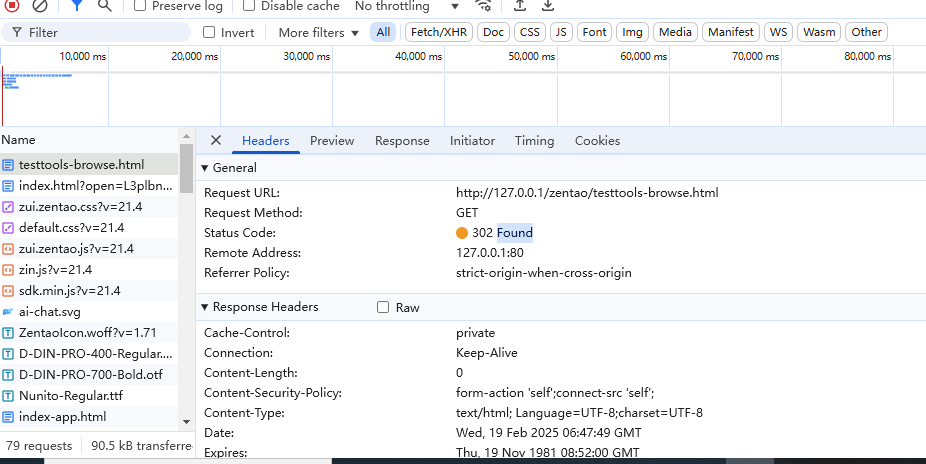The height and width of the screenshot is (464, 926).
Task: Switch to Response tab
Action: [402, 140]
